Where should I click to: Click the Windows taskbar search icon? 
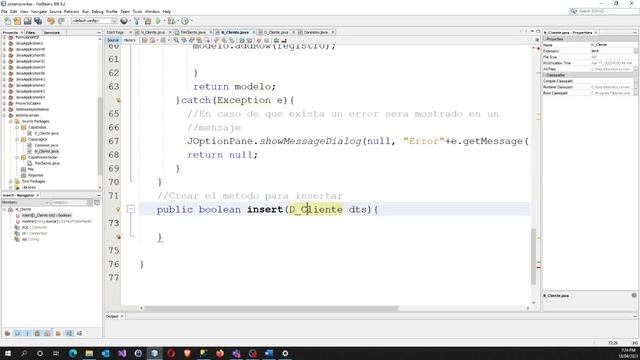coord(24,353)
